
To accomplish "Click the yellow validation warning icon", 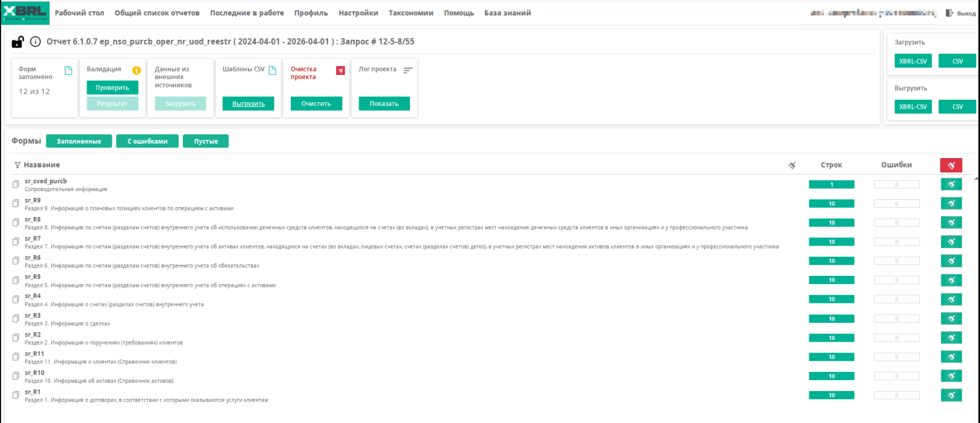I will tap(137, 70).
